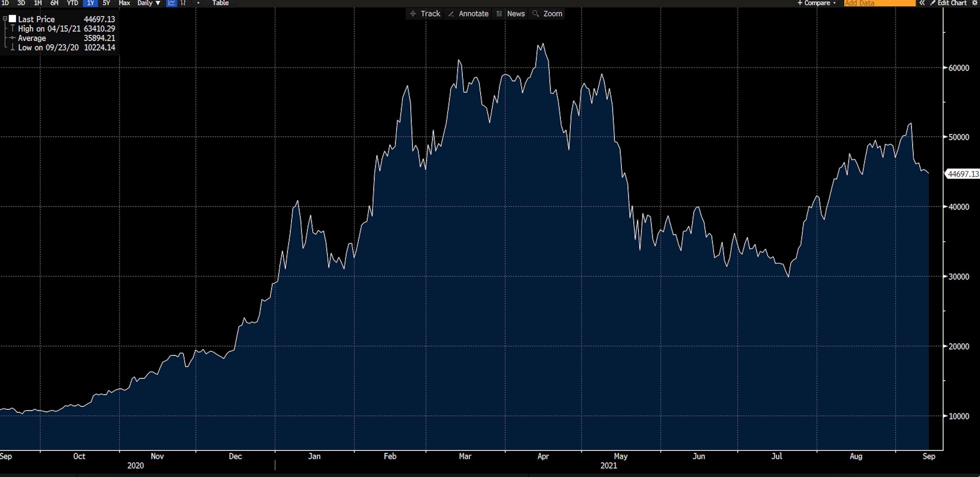Activate the Track crosshair tool

tap(425, 14)
